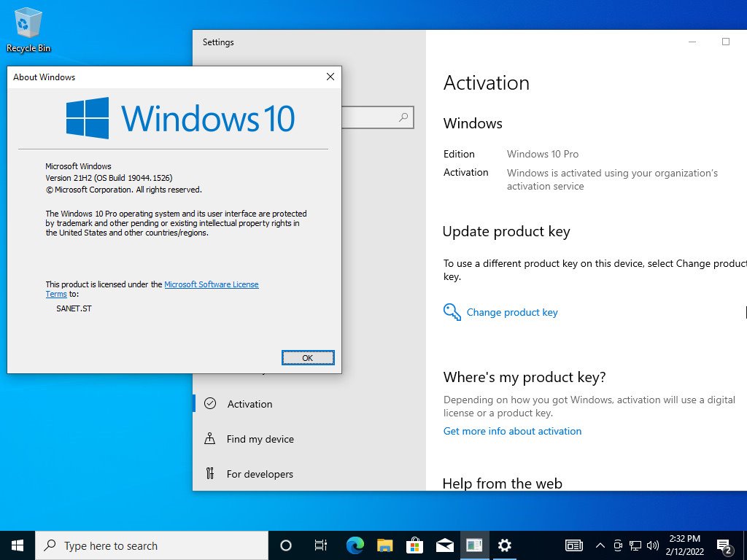
Task: Focus the Settings search box
Action: click(378, 117)
